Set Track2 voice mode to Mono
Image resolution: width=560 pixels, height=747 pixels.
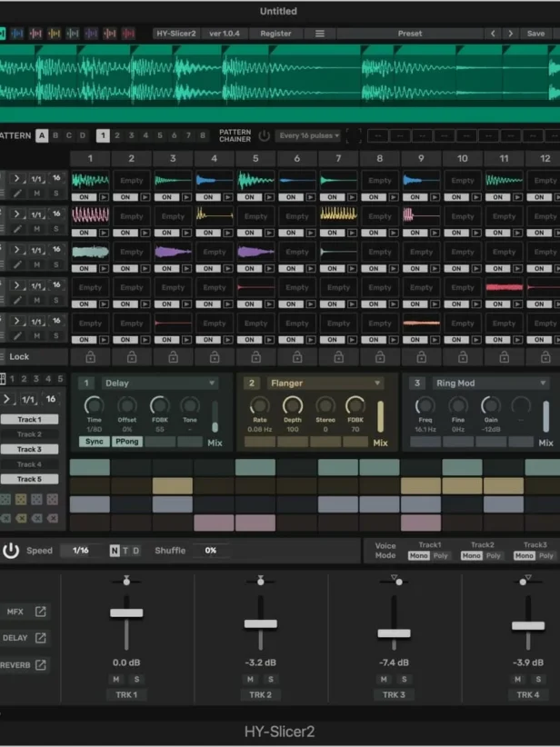click(471, 556)
